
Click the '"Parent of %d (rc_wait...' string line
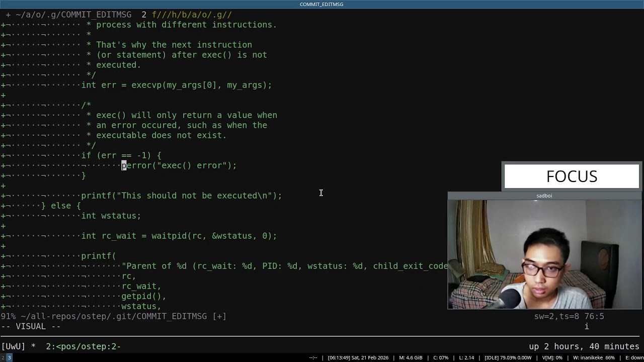click(284, 266)
